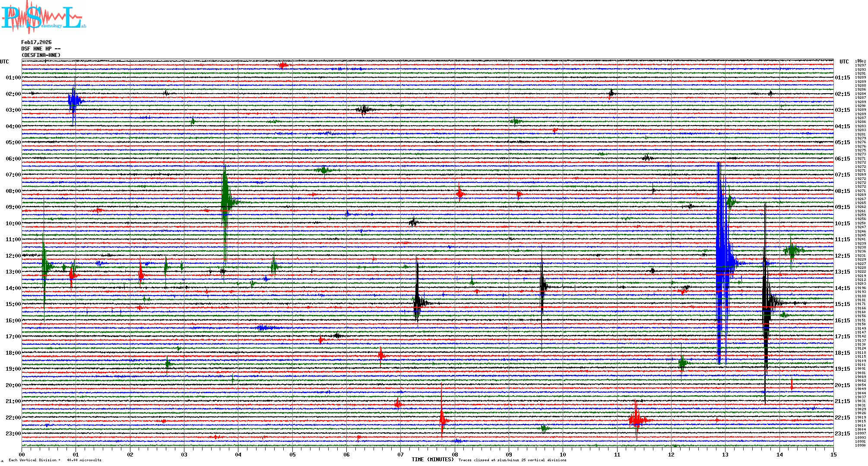Click the blue event burst near 02:00 row
The image size is (868, 466).
74,102
